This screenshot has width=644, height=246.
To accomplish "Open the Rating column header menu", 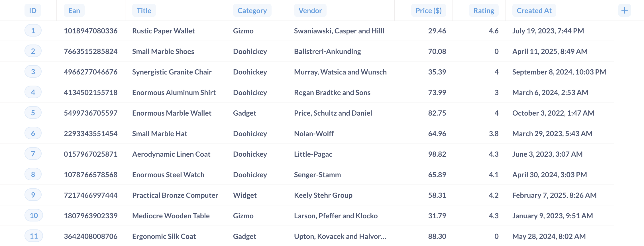I will [484, 10].
